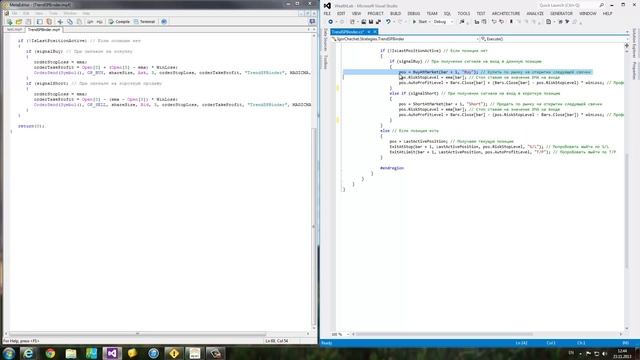Screen dimensions: 640x360
Task: Open the BUILD menu in Visual Studio
Action: click(x=395, y=13)
